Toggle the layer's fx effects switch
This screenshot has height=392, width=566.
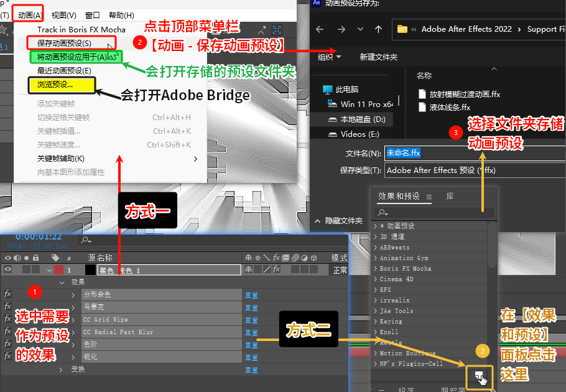click(x=276, y=269)
